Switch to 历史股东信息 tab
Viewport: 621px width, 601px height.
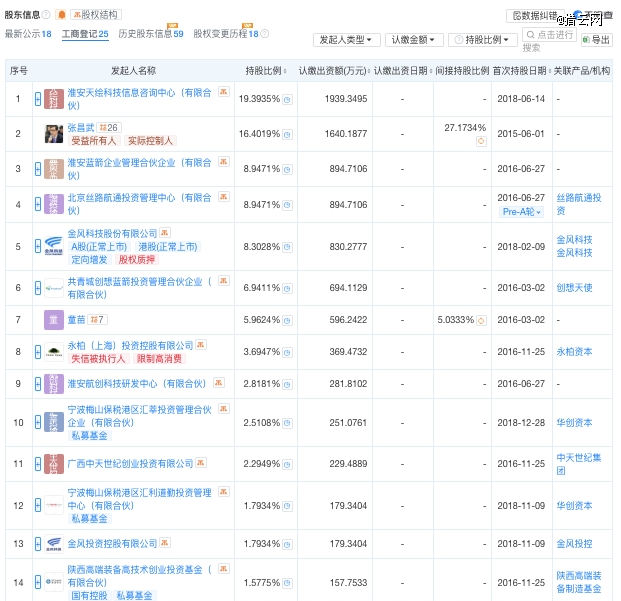(150, 34)
